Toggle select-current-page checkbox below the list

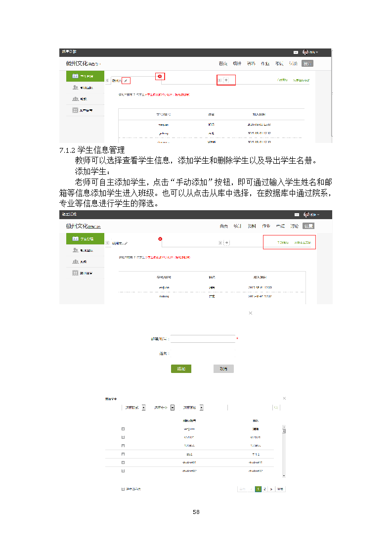pyautogui.click(x=123, y=489)
